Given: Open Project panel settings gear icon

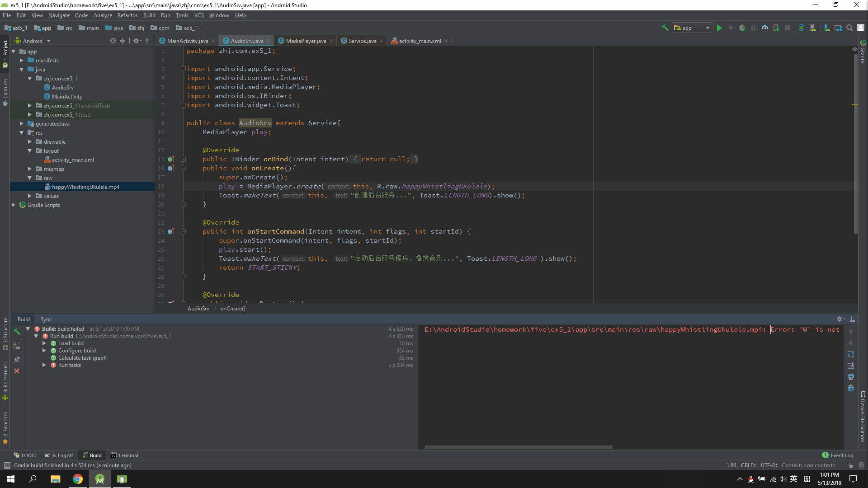Looking at the screenshot, I should (137, 41).
